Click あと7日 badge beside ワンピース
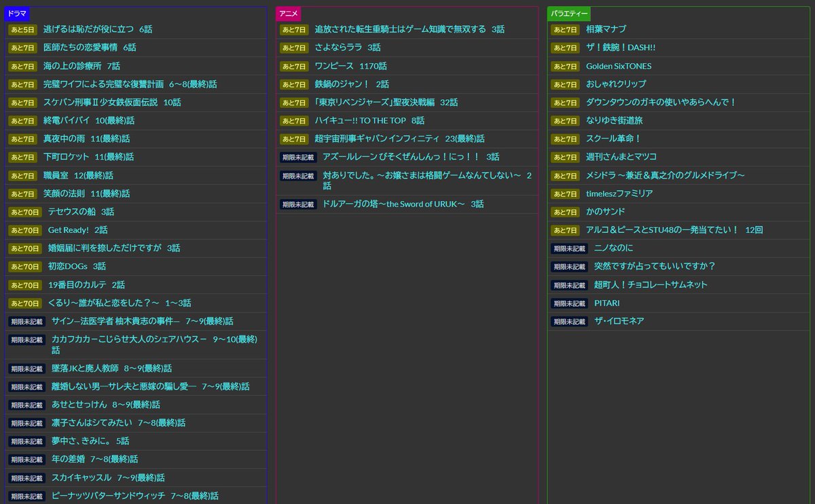The height and width of the screenshot is (504, 815). coord(294,66)
